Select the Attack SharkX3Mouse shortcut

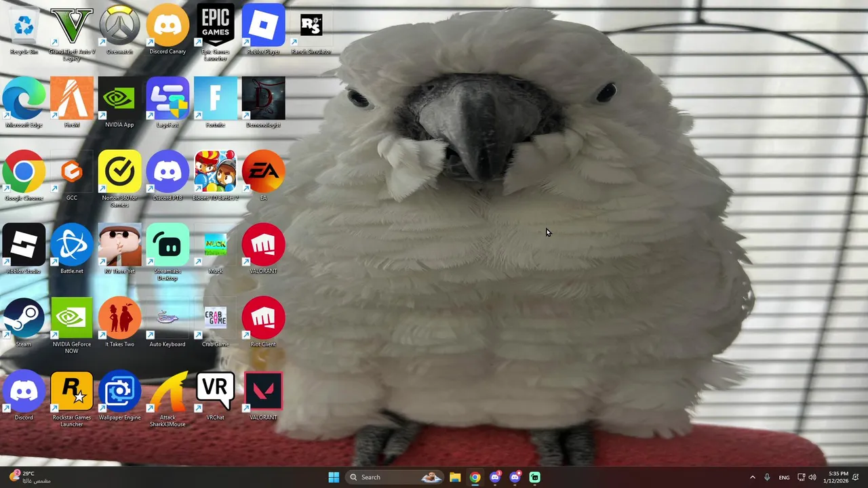[x=167, y=399]
